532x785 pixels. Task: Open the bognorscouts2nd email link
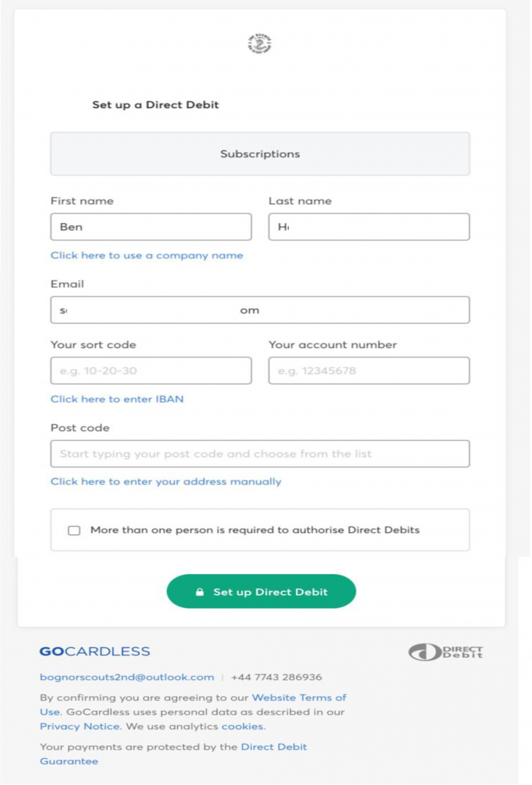coord(127,678)
